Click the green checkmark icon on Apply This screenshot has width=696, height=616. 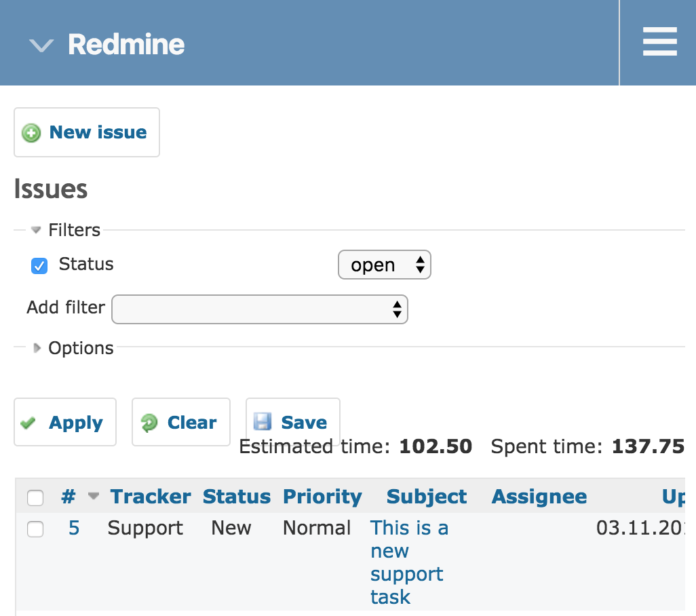[28, 423]
